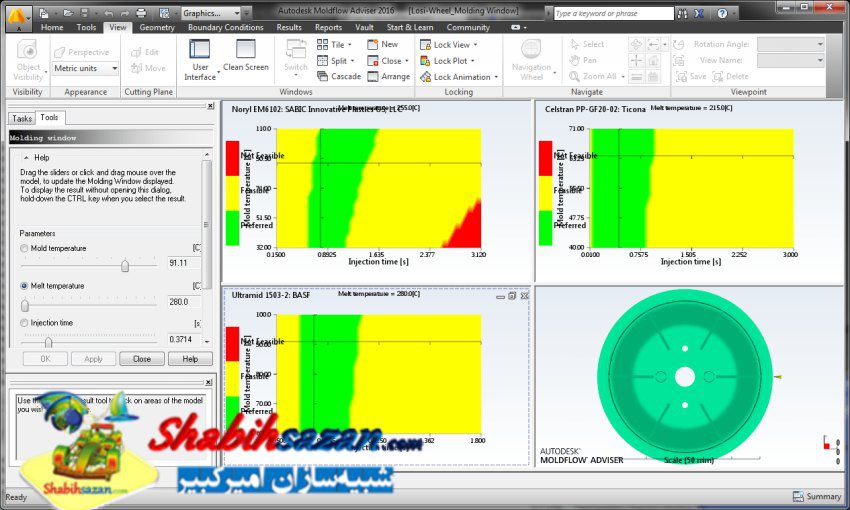Click the Clean Screen ribbon icon
This screenshot has height=510, width=850.
[x=246, y=49]
